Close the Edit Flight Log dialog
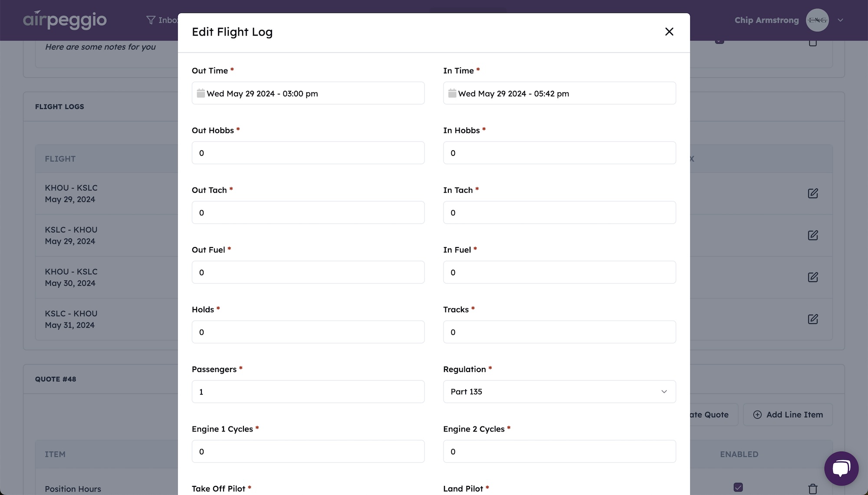This screenshot has height=495, width=868. point(669,32)
